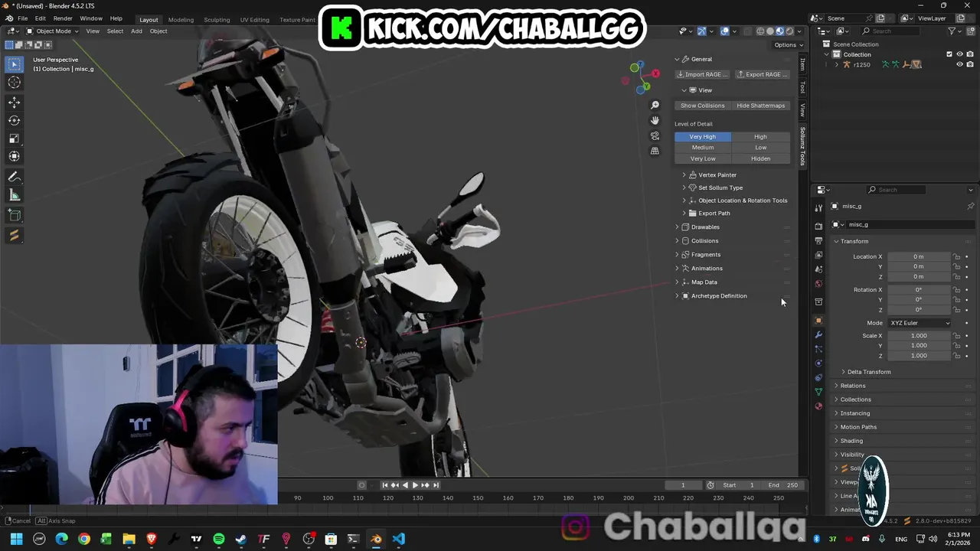The image size is (980, 551).
Task: Toggle lock on Location X
Action: 956,256
